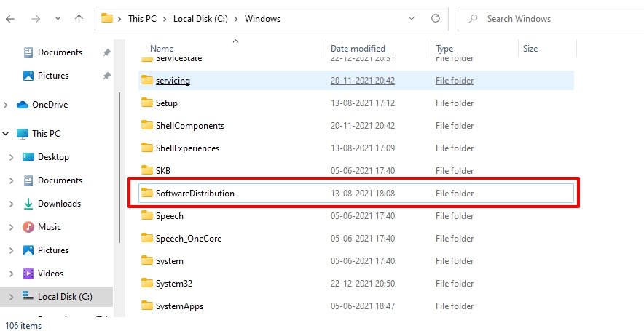Select the Setup folder icon
644x331 pixels.
tap(147, 103)
